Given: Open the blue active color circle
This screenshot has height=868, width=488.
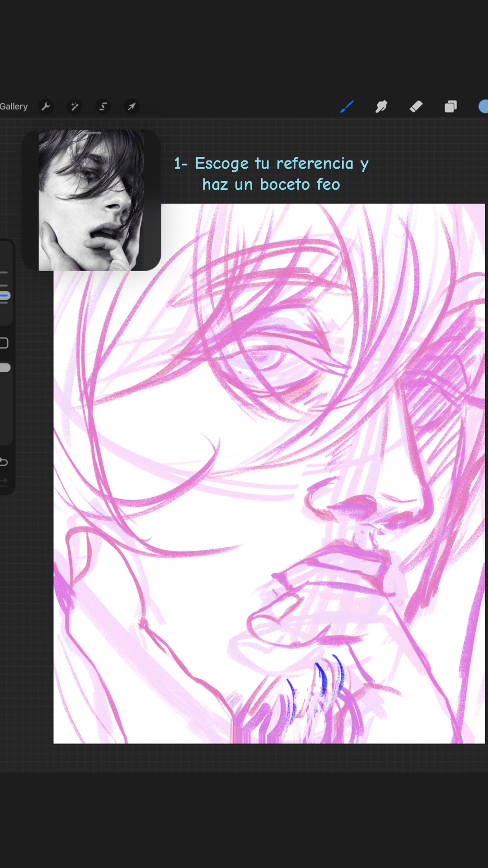Looking at the screenshot, I should pos(483,106).
